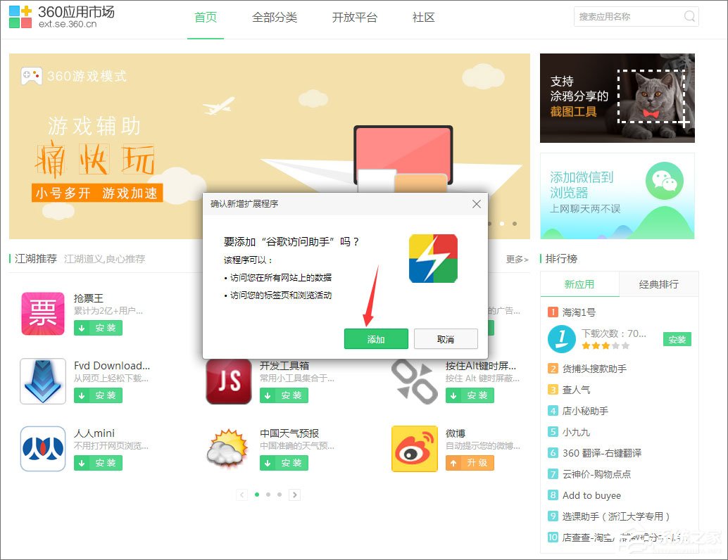Click the Fvd Downloader blue arrow icon

point(42,380)
